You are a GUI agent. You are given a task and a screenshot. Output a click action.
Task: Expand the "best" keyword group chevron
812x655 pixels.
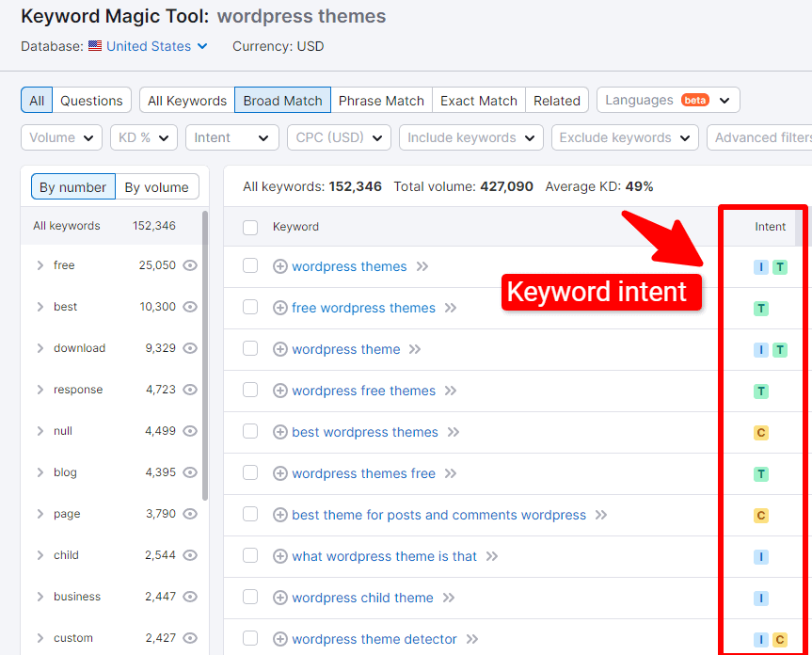[40, 307]
